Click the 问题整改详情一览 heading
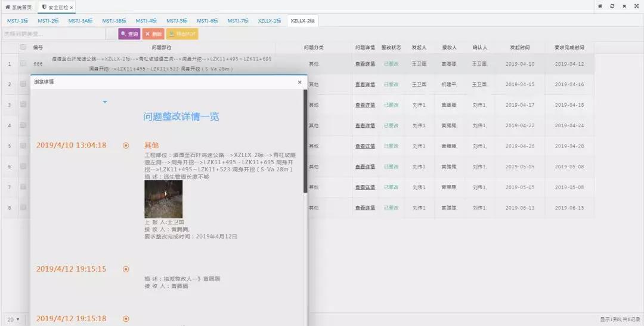 pyautogui.click(x=181, y=117)
